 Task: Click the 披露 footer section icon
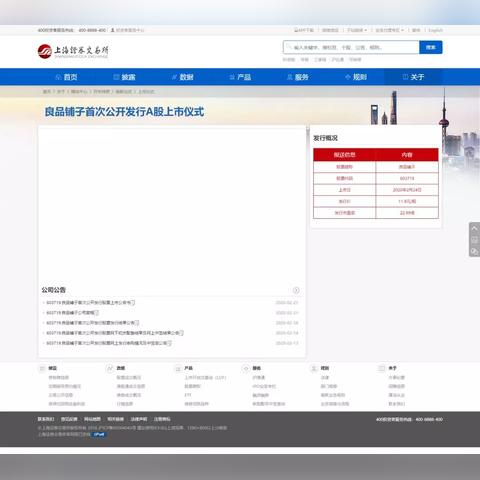click(42, 368)
